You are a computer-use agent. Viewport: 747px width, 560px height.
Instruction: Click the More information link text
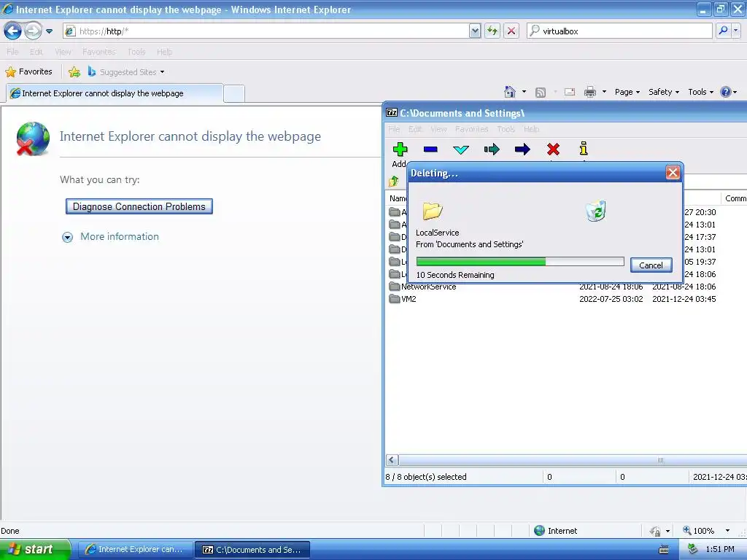click(120, 237)
